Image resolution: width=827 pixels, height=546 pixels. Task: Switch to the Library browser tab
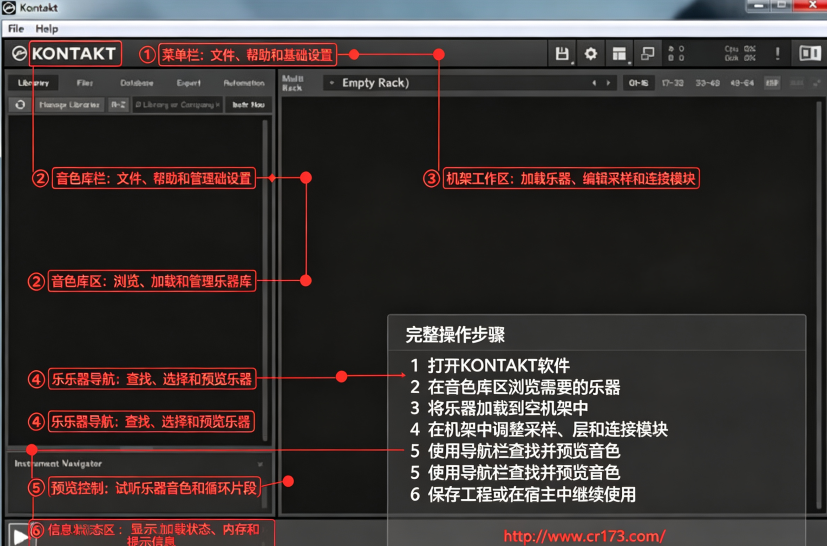[x=33, y=83]
